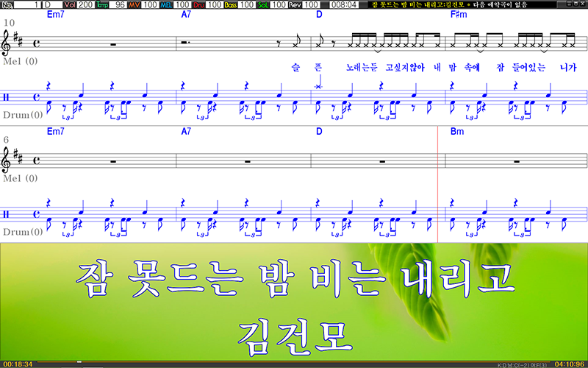Screen dimensions: 588x368
Task: Click the measure counter showing 008:04
Action: pos(344,4)
